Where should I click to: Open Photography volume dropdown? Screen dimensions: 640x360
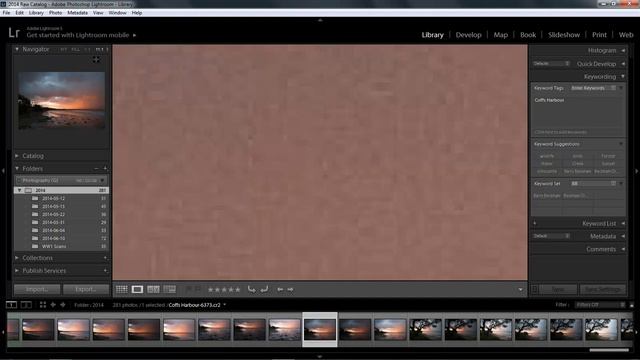pyautogui.click(x=102, y=180)
